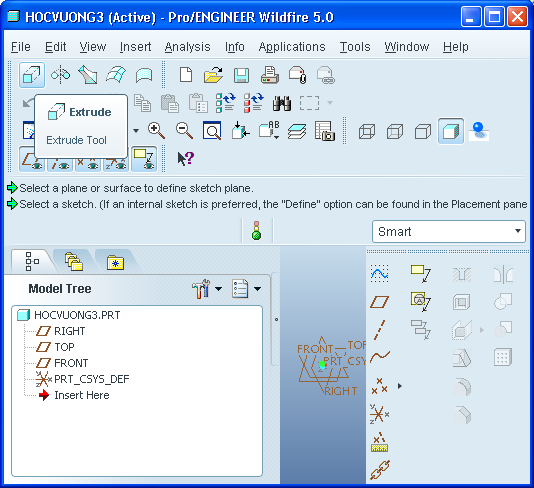This screenshot has height=488, width=534.
Task: Click the Find binoculars icon
Action: pos(282,103)
